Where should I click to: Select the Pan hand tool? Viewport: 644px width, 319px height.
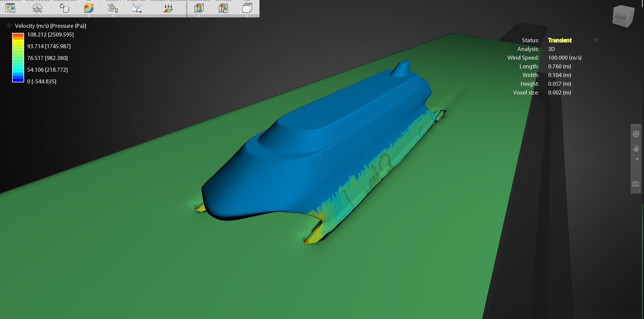coord(636,148)
